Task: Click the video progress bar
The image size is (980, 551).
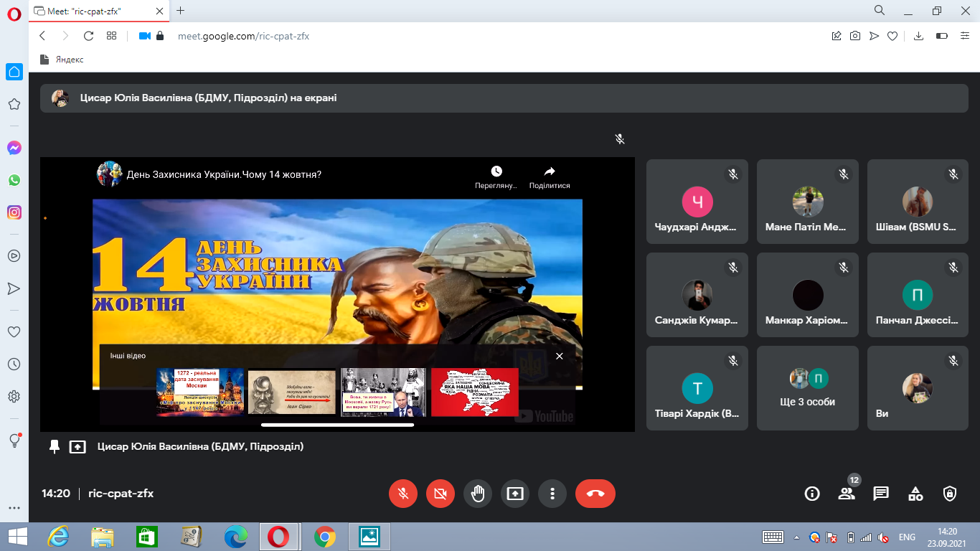Action: coord(337,425)
